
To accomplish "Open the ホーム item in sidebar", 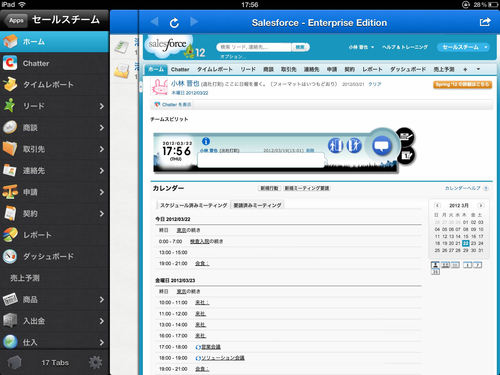I will [x=54, y=42].
